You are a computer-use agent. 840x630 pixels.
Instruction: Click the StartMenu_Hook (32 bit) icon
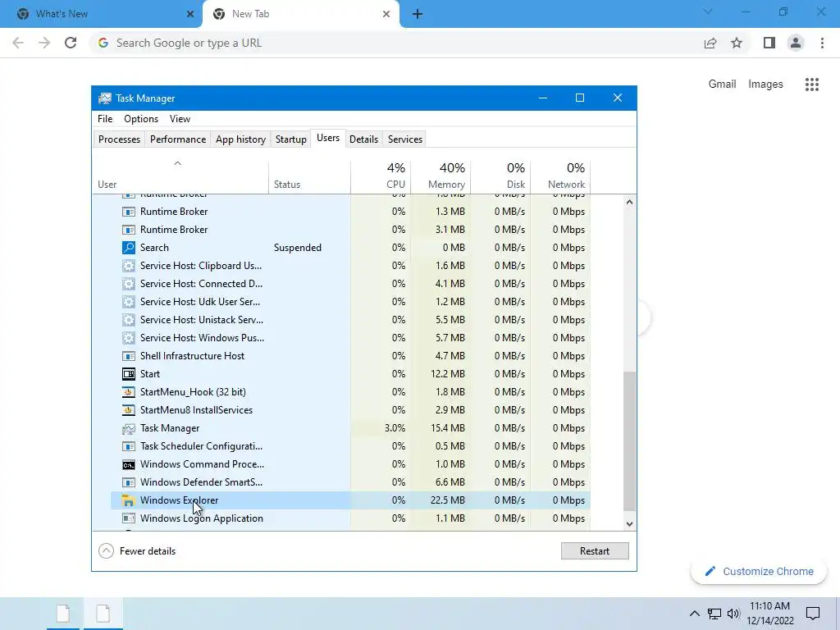[129, 392]
